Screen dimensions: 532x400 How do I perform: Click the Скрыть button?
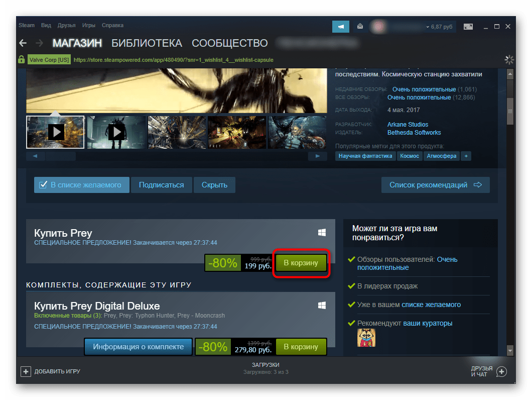pos(214,185)
